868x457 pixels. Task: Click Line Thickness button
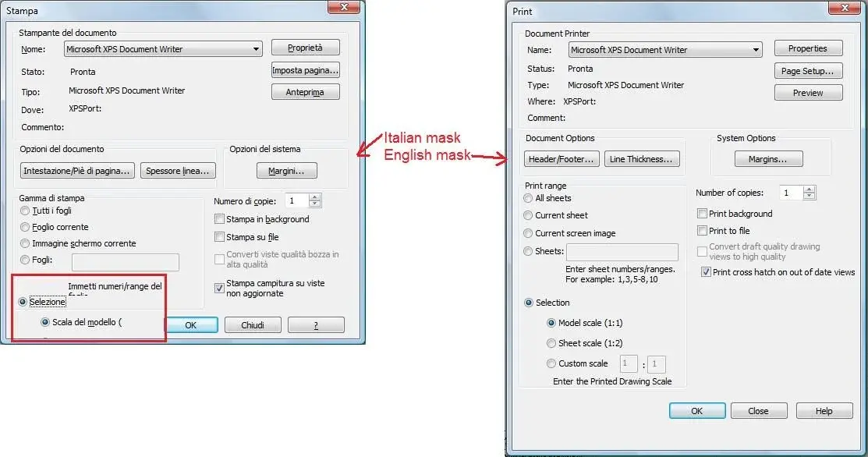642,159
